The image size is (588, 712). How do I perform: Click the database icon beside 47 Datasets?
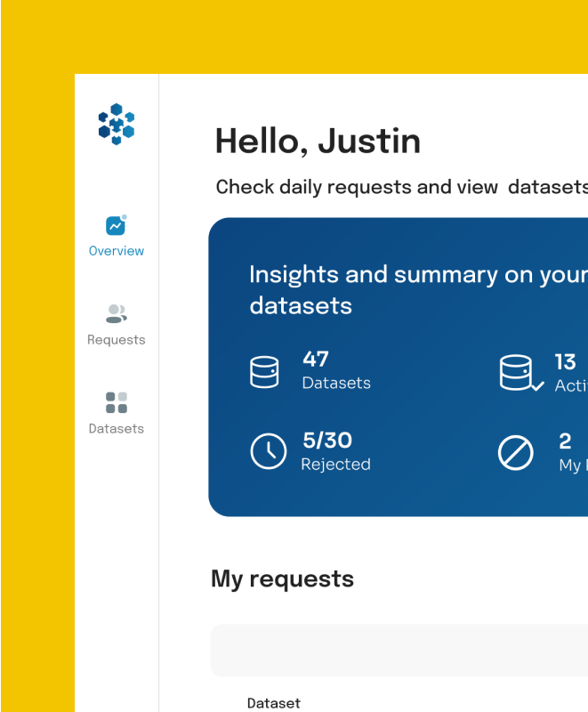pyautogui.click(x=264, y=371)
